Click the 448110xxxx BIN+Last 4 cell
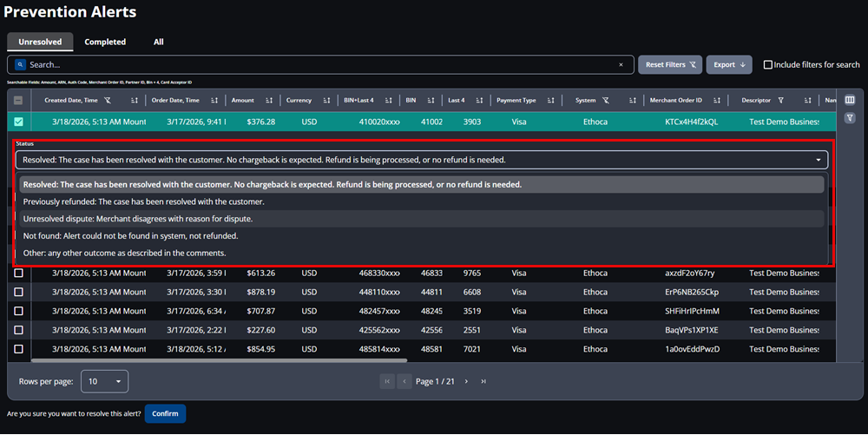Image resolution: width=868 pixels, height=435 pixels. click(379, 293)
